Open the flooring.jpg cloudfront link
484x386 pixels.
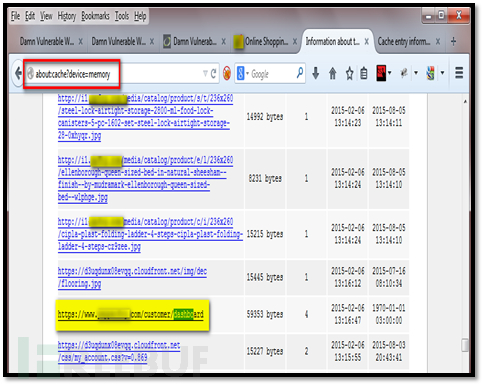[x=132, y=277]
